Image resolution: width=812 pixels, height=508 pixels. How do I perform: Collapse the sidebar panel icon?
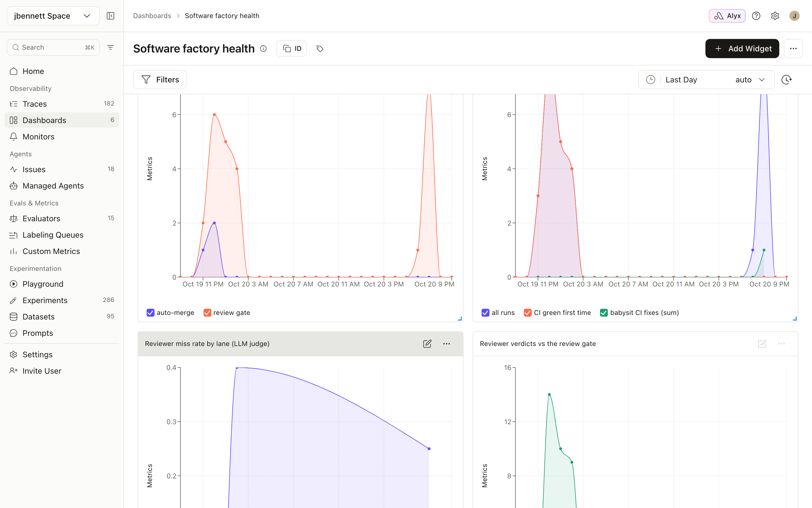coord(111,16)
